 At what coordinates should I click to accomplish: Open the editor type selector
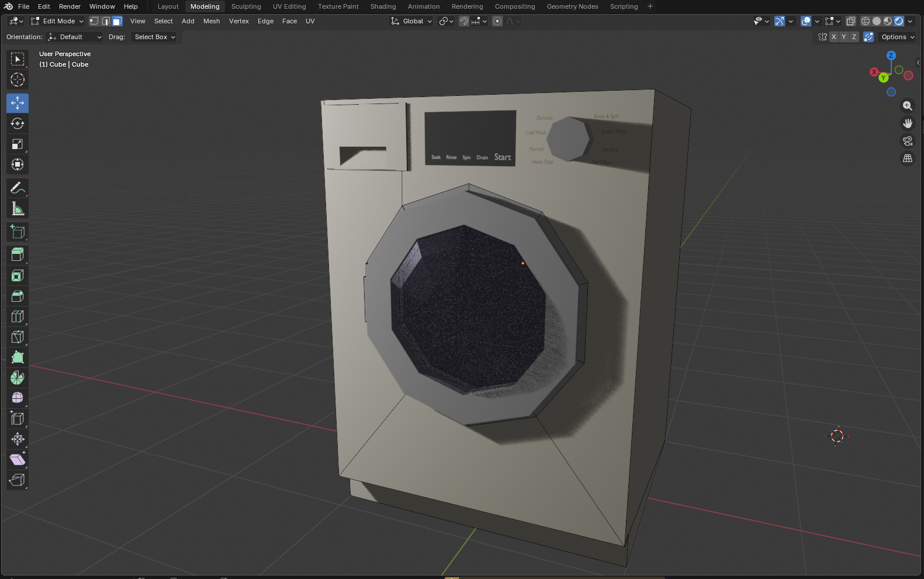click(x=16, y=21)
